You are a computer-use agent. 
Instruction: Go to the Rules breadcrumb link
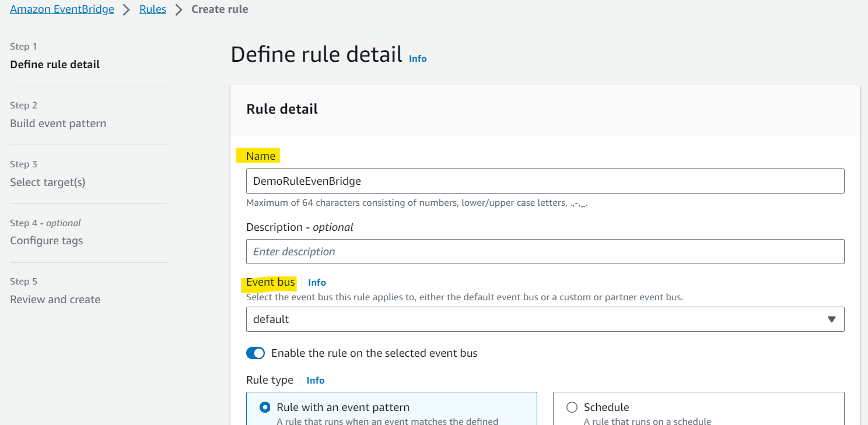[x=153, y=9]
